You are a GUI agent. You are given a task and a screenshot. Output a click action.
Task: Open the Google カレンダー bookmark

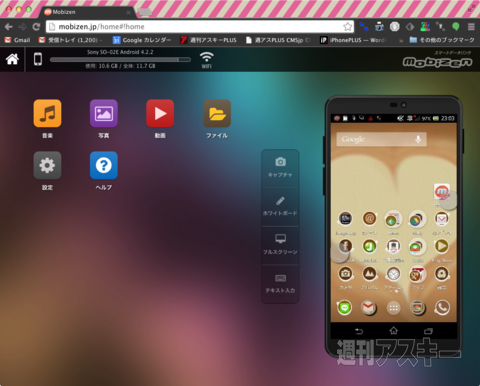(x=142, y=40)
